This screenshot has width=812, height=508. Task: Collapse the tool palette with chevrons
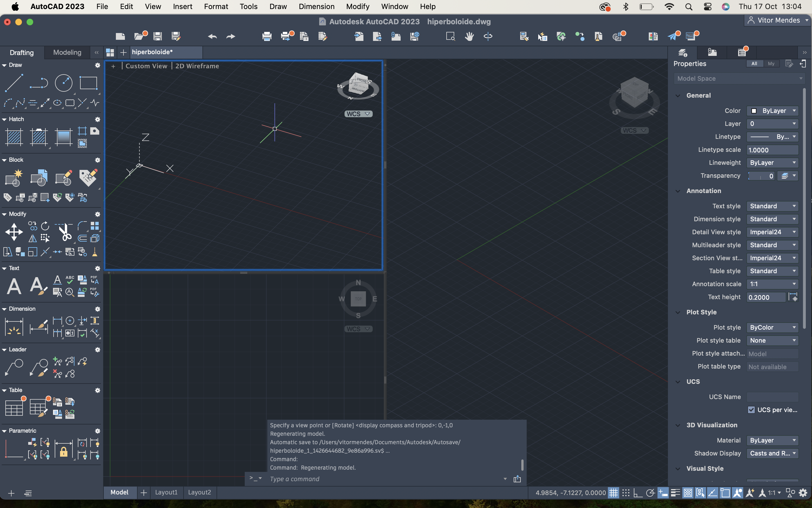pos(97,52)
